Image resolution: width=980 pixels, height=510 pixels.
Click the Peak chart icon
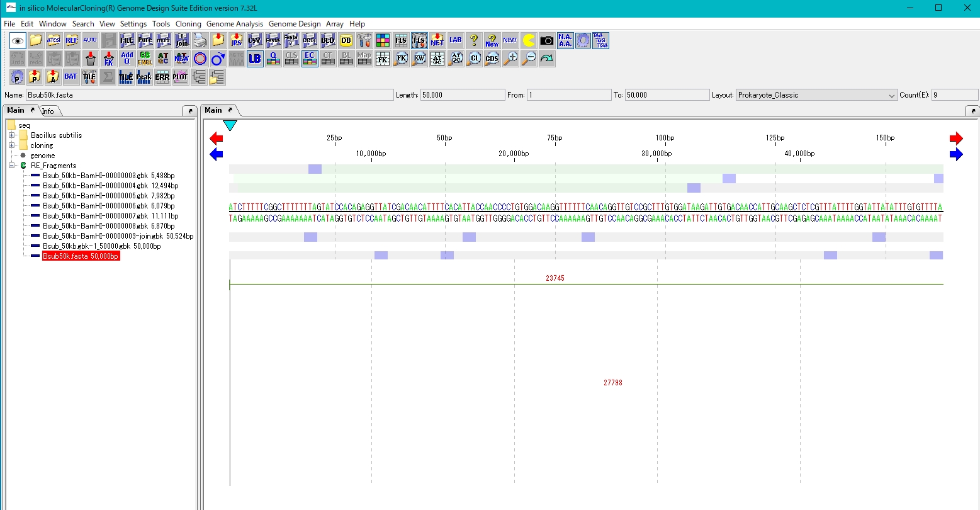pos(144,77)
